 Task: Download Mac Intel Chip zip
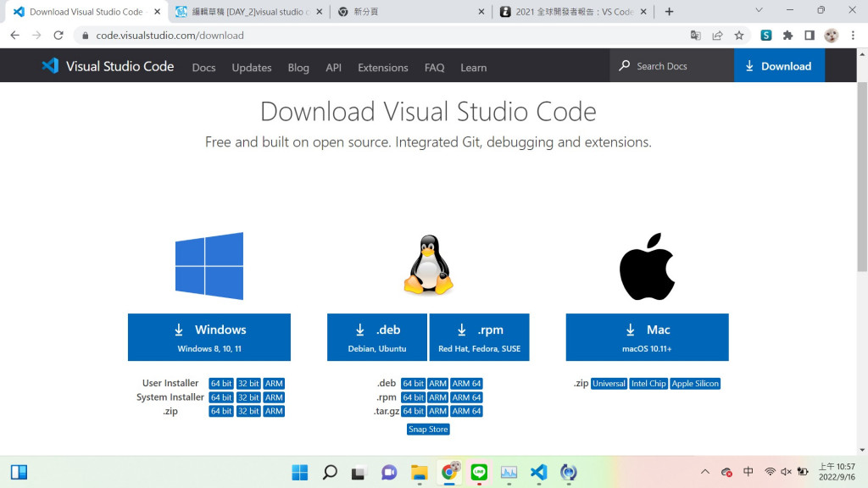(x=648, y=384)
